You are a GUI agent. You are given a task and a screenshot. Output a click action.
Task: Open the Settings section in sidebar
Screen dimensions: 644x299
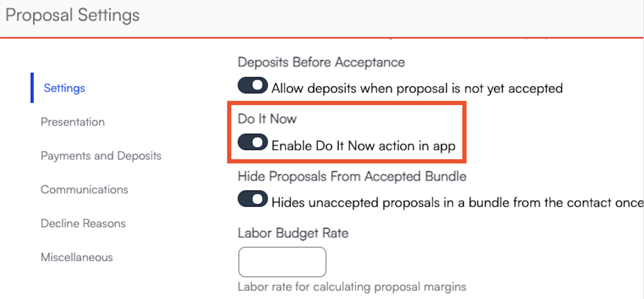(x=64, y=88)
